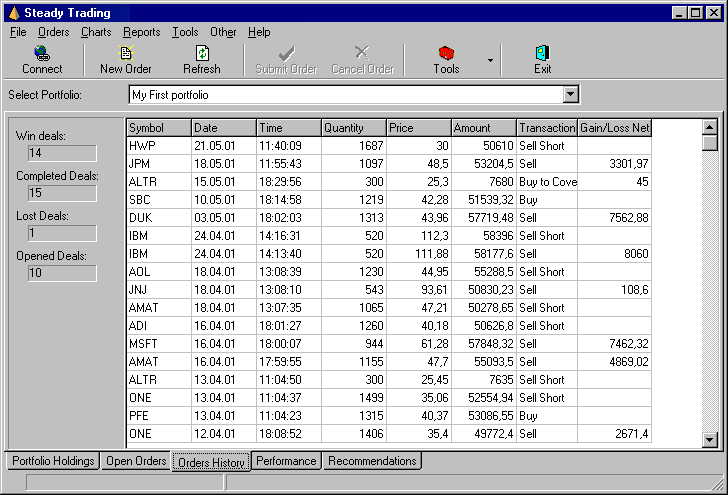Screen dimensions: 728x495
Task: Click the vertical scrollbar thumb
Action: 710,143
